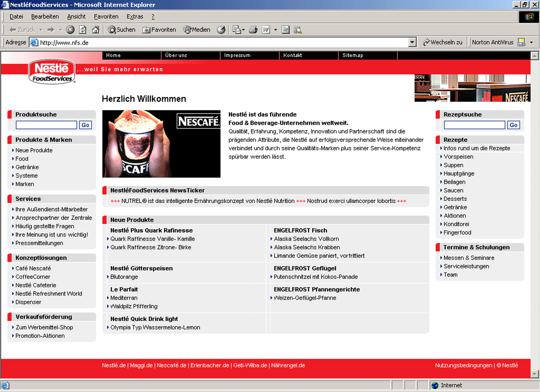Click the Nescafé café photo top right
The height and width of the screenshot is (392, 540).
(x=472, y=88)
